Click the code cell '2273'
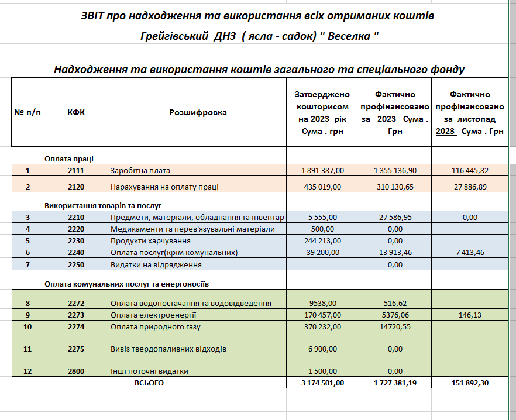 76,315
